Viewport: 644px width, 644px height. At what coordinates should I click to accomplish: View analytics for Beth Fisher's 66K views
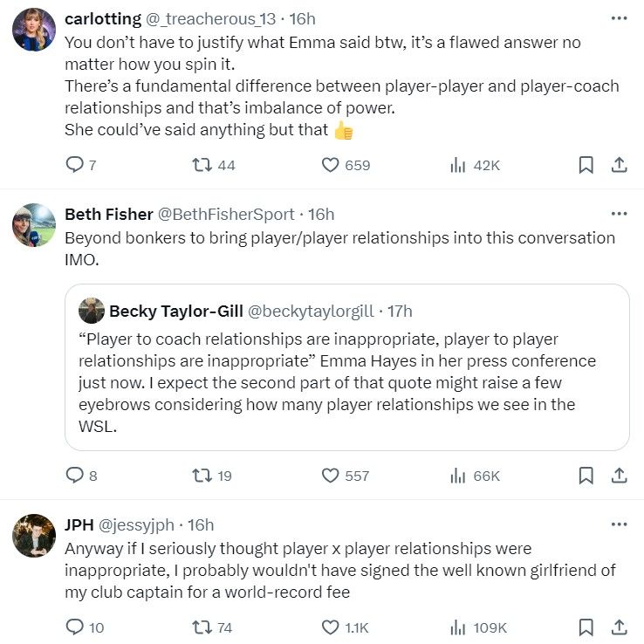[x=457, y=476]
